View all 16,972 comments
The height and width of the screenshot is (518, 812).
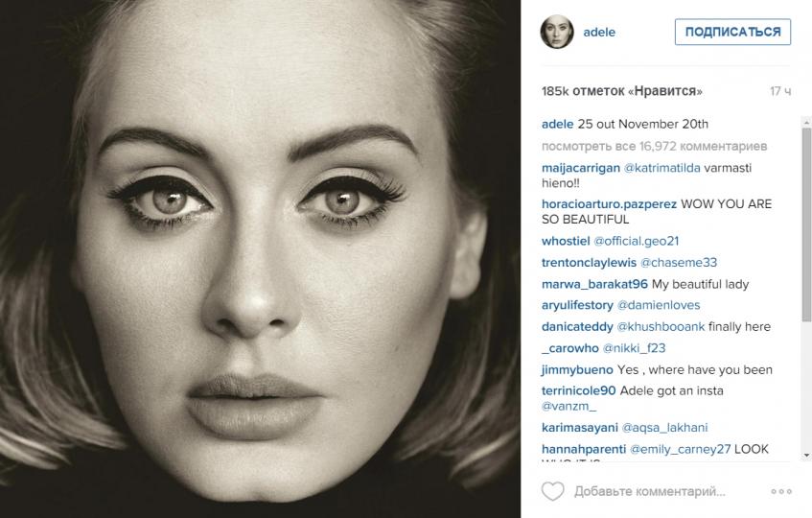click(654, 147)
